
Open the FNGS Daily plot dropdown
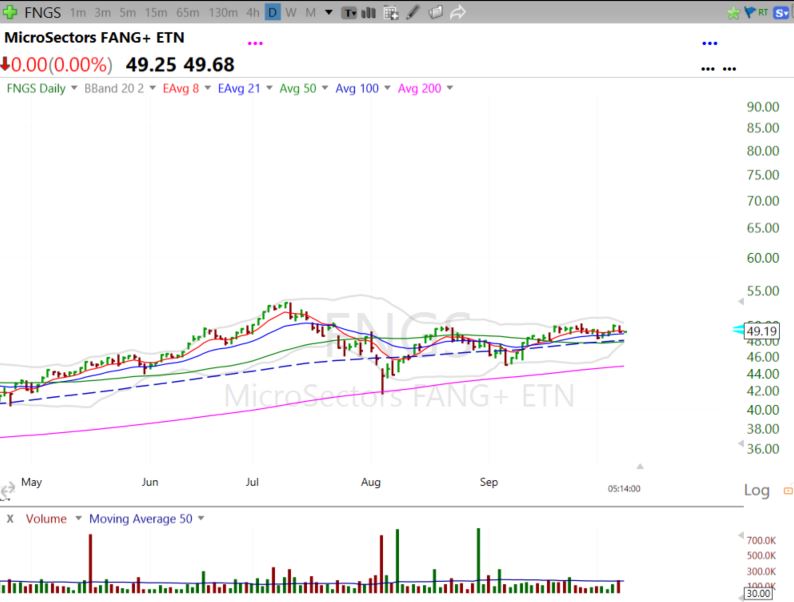[x=74, y=88]
